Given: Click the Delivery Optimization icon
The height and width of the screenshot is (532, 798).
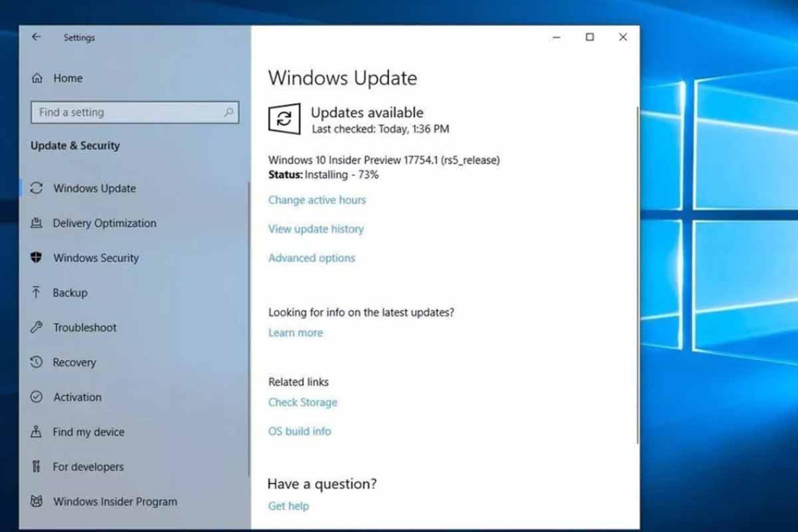Looking at the screenshot, I should pos(36,223).
